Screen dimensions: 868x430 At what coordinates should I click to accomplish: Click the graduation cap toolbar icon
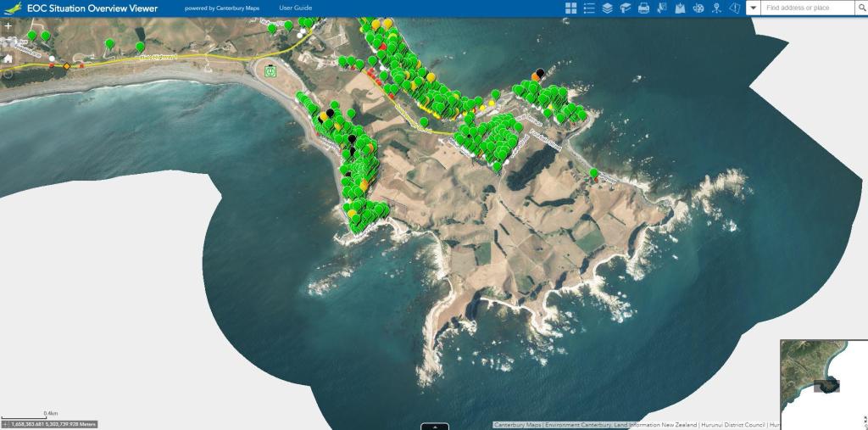pos(626,8)
